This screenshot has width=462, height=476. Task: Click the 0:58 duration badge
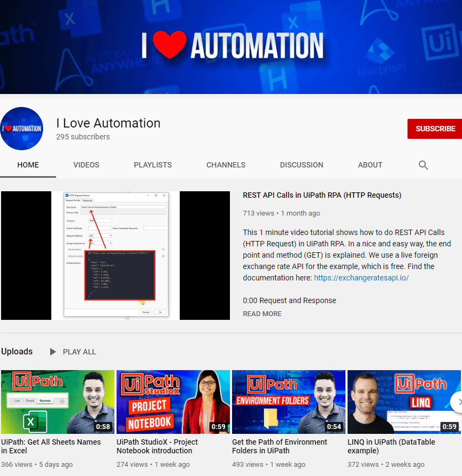[x=103, y=426]
